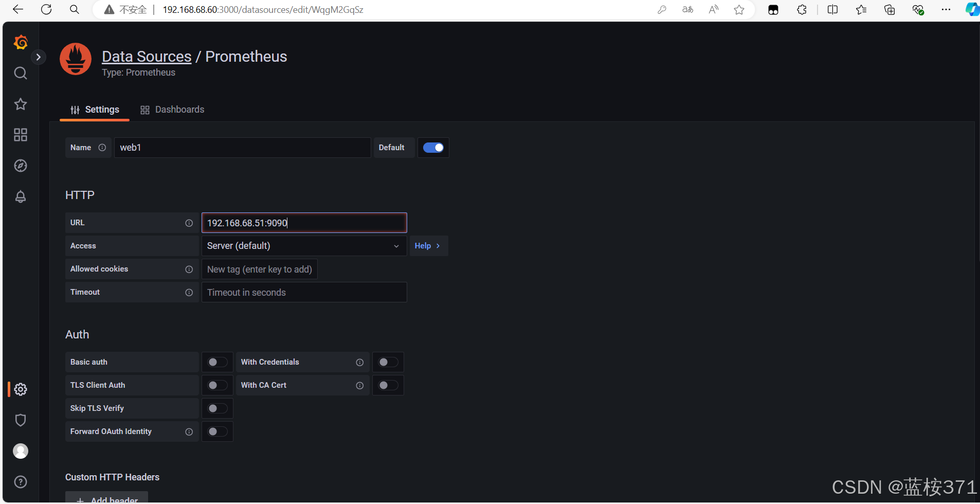The width and height of the screenshot is (980, 504).
Task: Click the address bar URL
Action: [x=263, y=10]
